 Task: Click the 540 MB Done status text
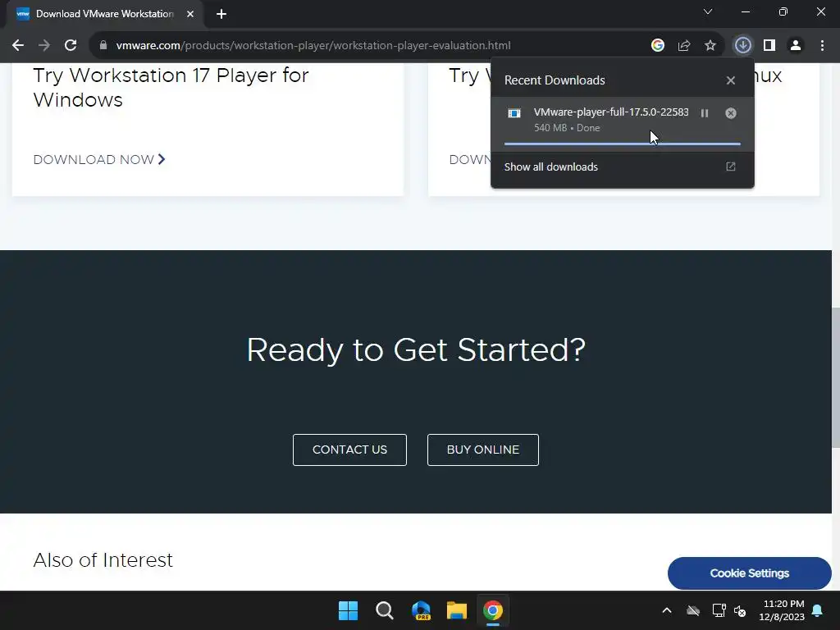(567, 128)
